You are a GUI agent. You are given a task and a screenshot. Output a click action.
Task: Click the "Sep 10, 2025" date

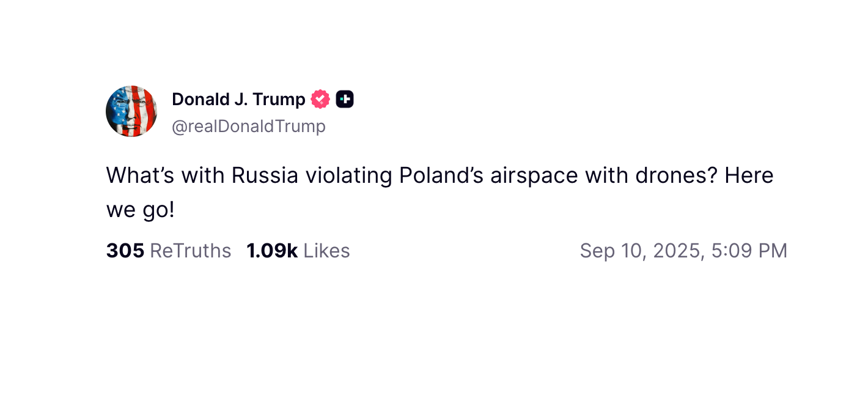[642, 251]
